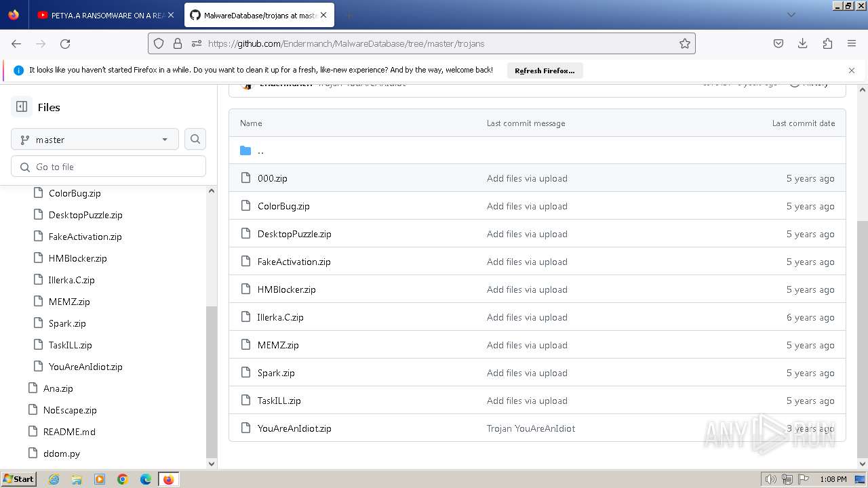868x488 pixels.
Task: Open YouAreAnIdiot.zip link in file table
Action: (x=294, y=428)
